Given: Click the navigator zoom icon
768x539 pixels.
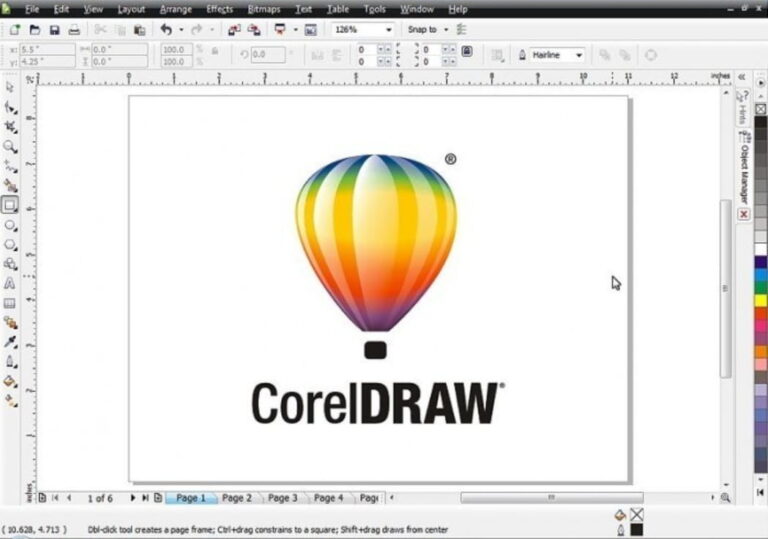Looking at the screenshot, I should [x=725, y=498].
